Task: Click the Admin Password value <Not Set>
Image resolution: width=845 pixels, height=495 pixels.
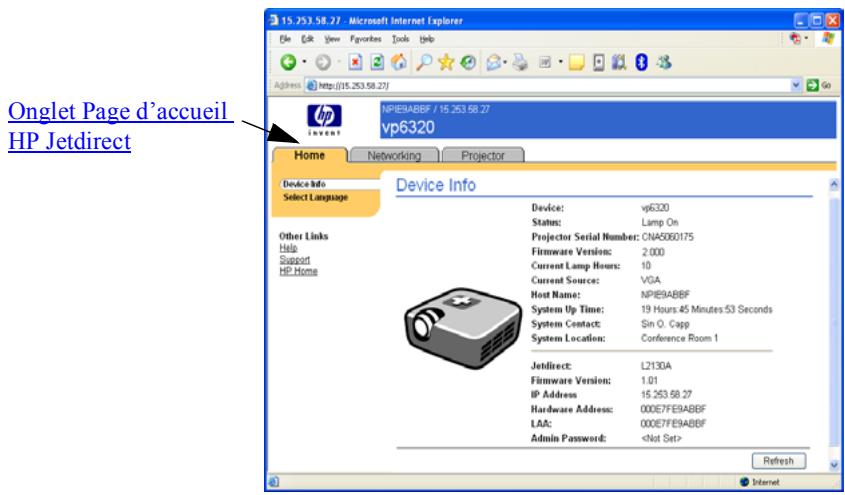Action: click(x=661, y=438)
